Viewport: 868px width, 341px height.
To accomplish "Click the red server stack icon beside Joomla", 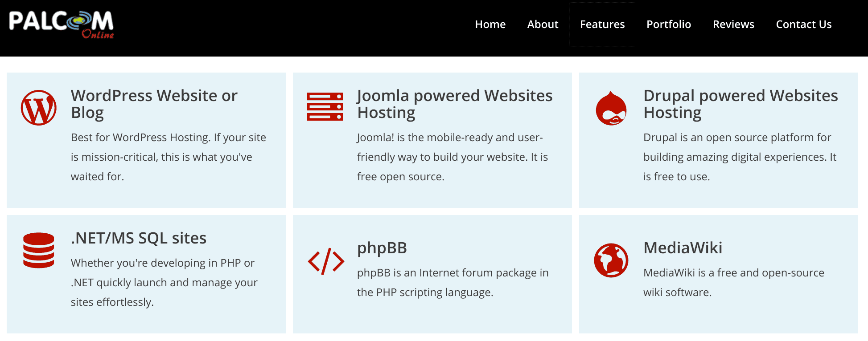I will point(325,107).
